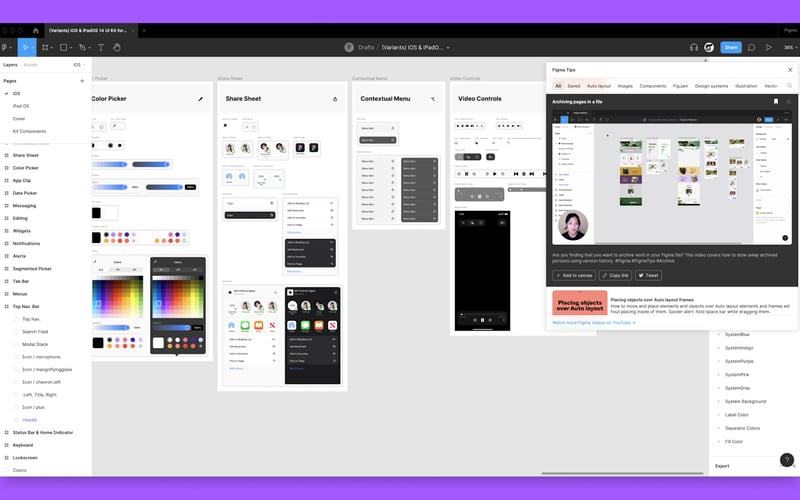The height and width of the screenshot is (500, 800).
Task: Click the dark color spectrum grid on canvas
Action: click(178, 296)
